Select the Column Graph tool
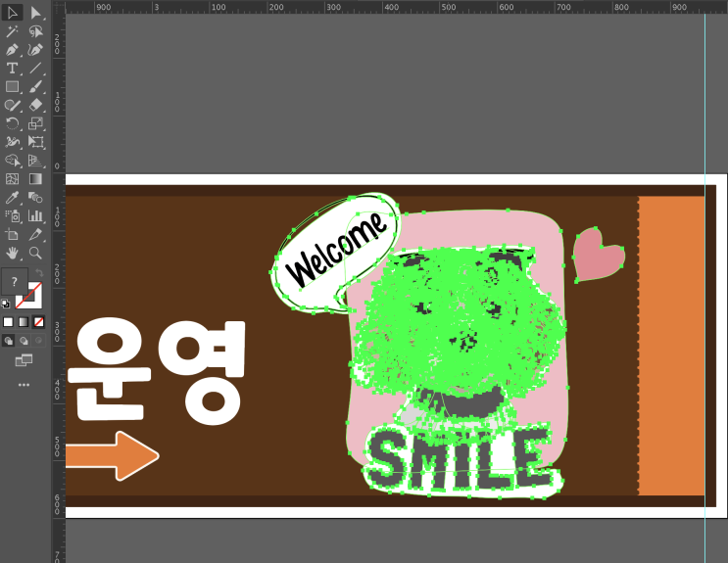Screen dimensions: 728x563 pos(35,215)
